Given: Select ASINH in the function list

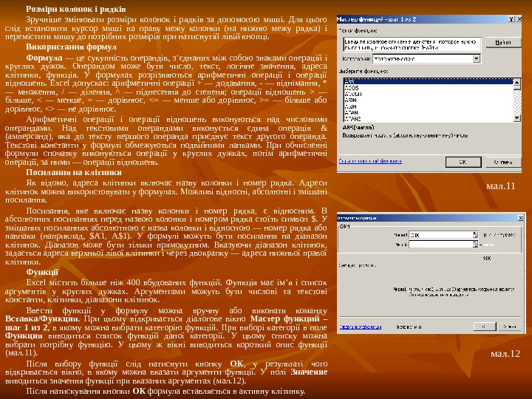Looking at the screenshot, I should point(429,106).
